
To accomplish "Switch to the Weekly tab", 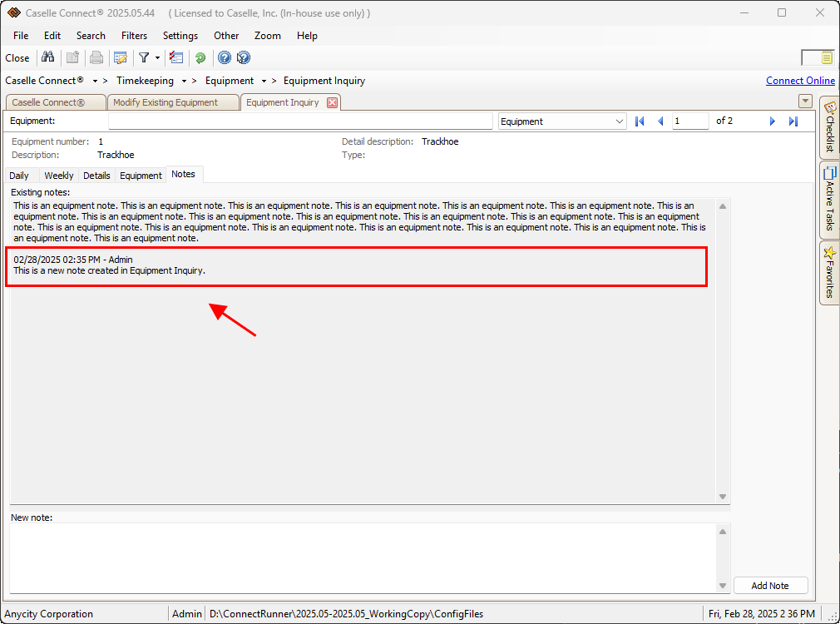I will (x=58, y=176).
